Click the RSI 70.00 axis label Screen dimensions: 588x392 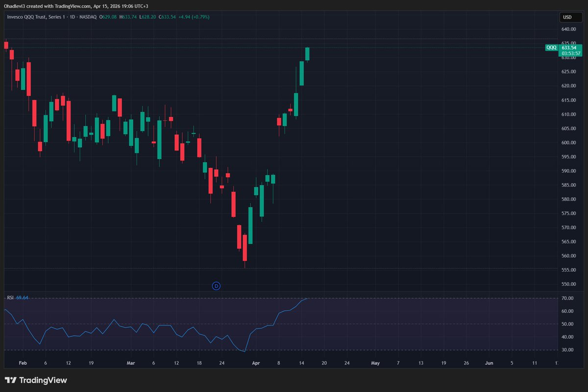coord(567,298)
